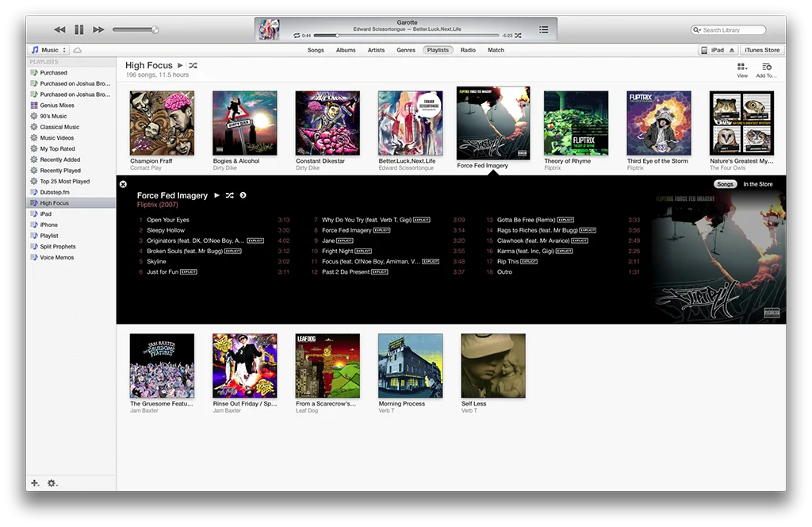Click the song playback progress bar
The width and height of the screenshot is (812, 527).
coord(407,35)
